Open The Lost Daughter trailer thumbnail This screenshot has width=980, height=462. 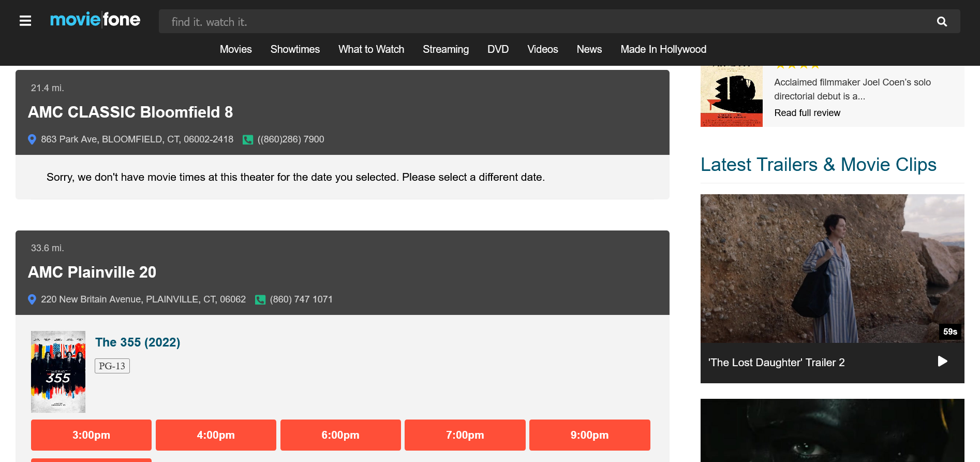[x=833, y=268]
